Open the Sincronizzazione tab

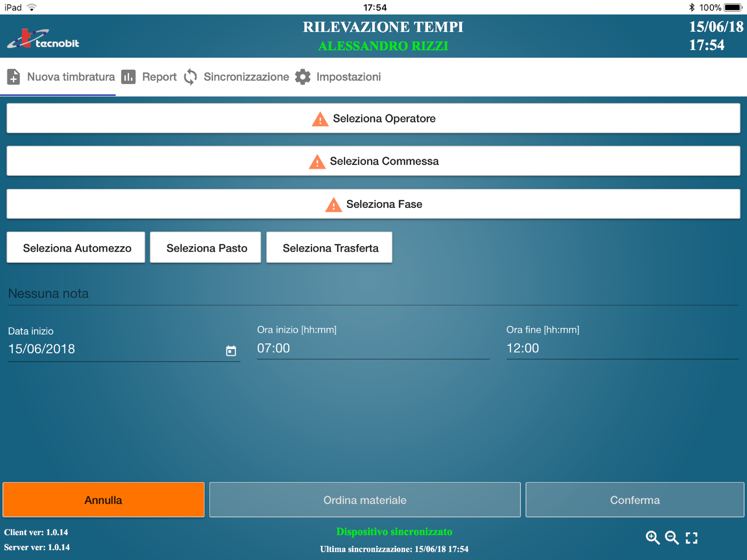[237, 77]
